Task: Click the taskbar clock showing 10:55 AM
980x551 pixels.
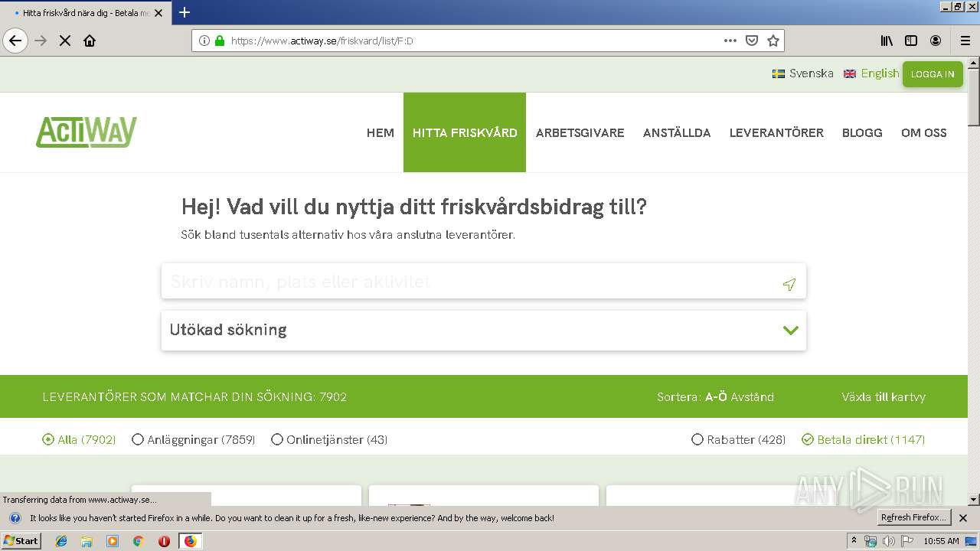Action: click(941, 541)
